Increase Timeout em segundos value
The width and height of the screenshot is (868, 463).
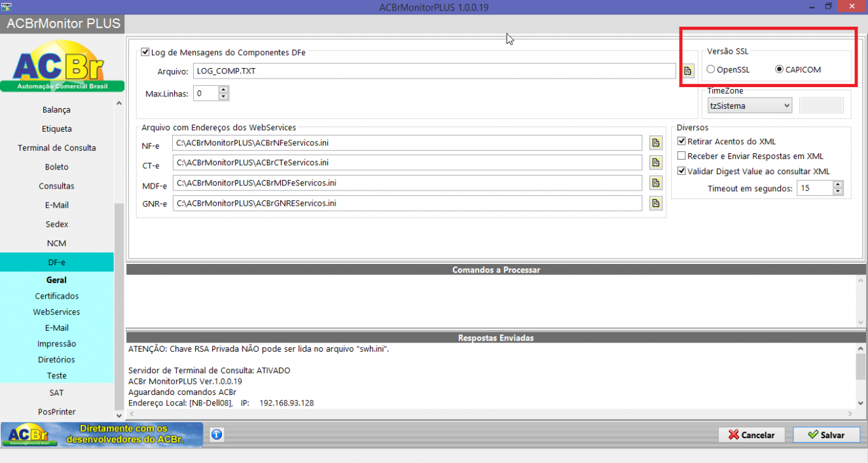pyautogui.click(x=838, y=185)
